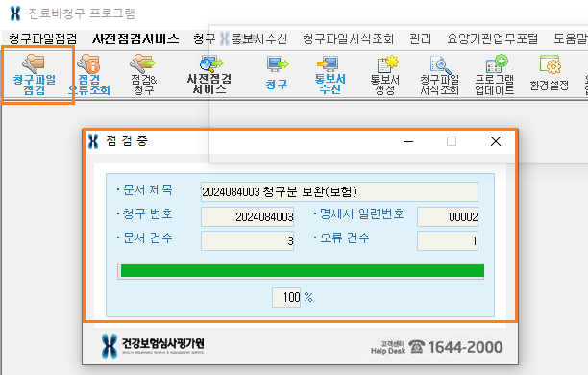Screen dimensions: 588x375
Task: Run the 프로그램업데이트 toolbar icon
Action: (x=494, y=74)
